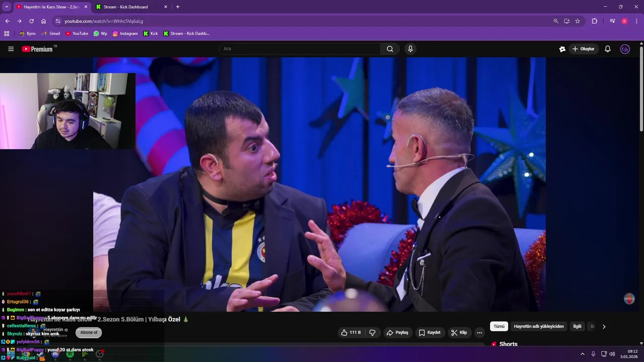Open Chrome extensions puzzle icon
644x362 pixels.
pyautogui.click(x=594, y=21)
